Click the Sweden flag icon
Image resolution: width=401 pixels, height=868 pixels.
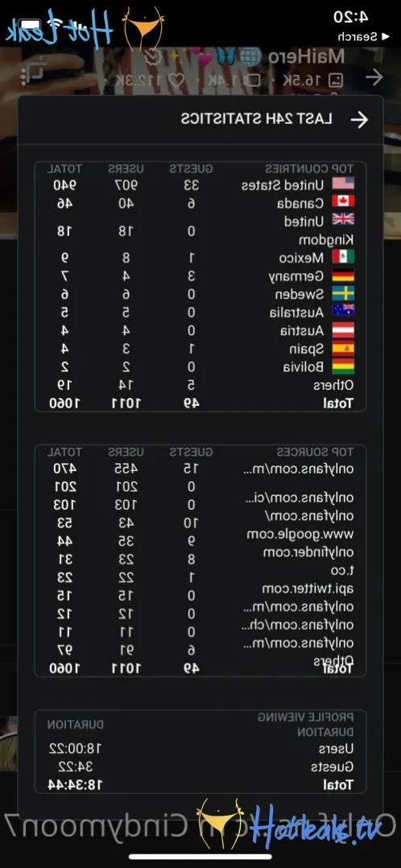click(x=343, y=294)
